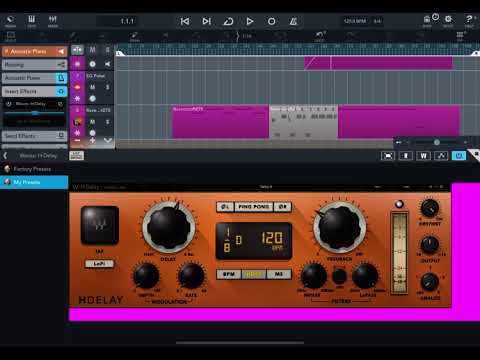Image resolution: width=480 pixels, height=360 pixels.
Task: Click the Undo icon in toolbar
Action: pyautogui.click(x=320, y=36)
